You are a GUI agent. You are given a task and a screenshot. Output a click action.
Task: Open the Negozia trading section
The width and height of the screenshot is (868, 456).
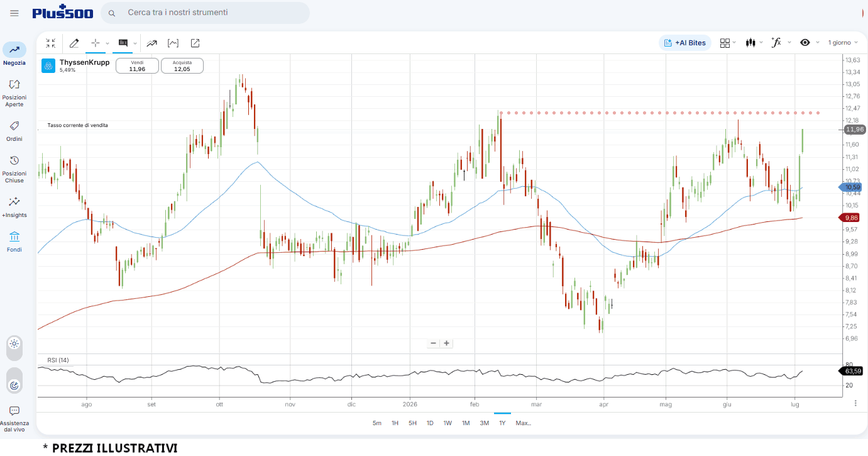pyautogui.click(x=14, y=54)
